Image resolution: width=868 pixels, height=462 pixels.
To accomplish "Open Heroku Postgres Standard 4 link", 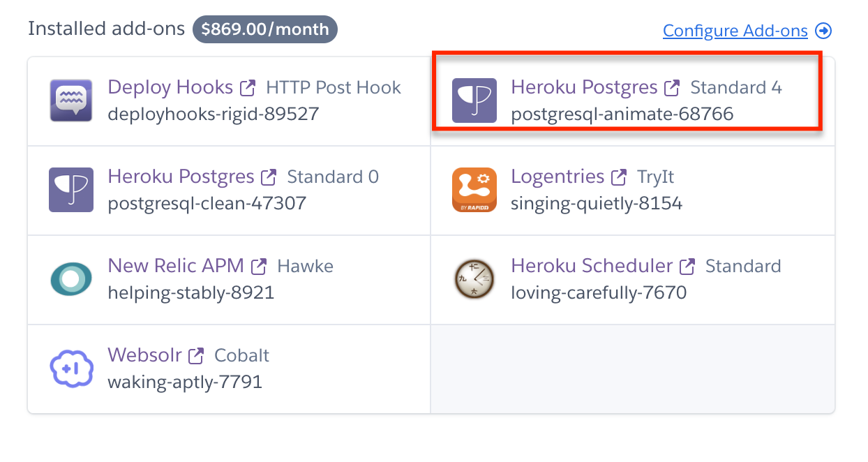I will coord(584,87).
